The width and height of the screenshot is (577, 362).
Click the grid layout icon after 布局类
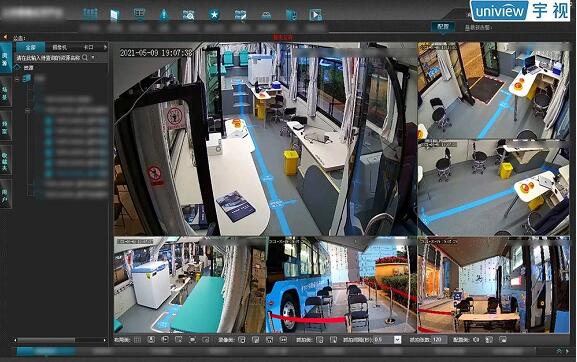click(x=137, y=340)
